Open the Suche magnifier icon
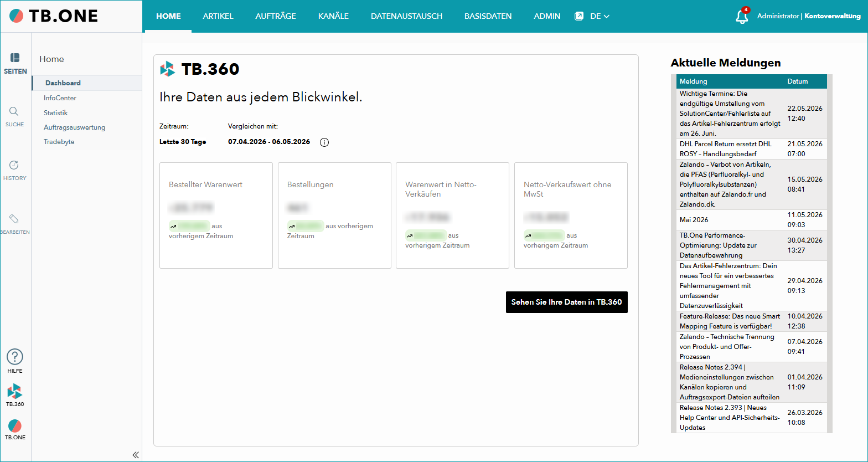Image resolution: width=868 pixels, height=462 pixels. 14,111
